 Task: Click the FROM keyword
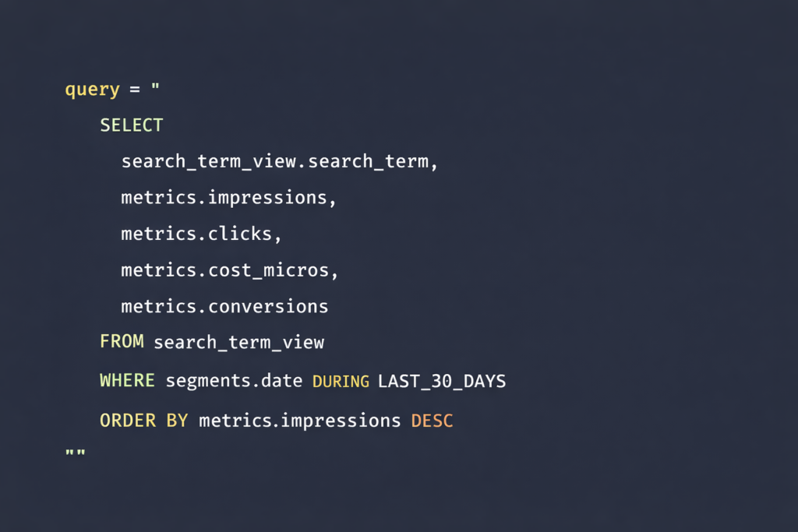[122, 342]
